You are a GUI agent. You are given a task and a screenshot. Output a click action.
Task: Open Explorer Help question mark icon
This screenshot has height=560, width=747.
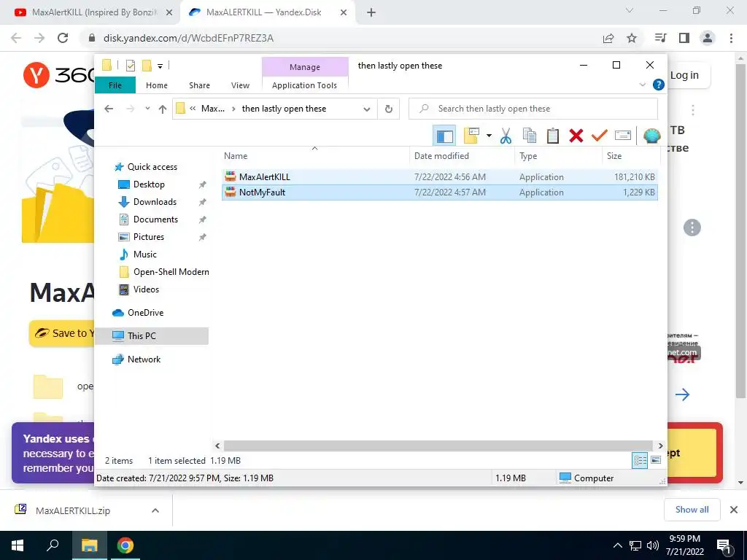click(659, 85)
